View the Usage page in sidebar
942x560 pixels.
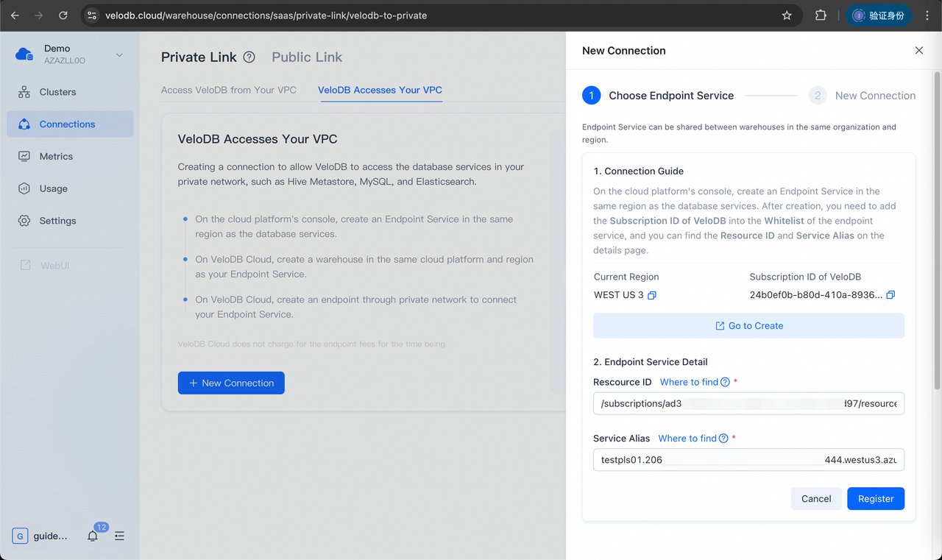[x=53, y=188]
